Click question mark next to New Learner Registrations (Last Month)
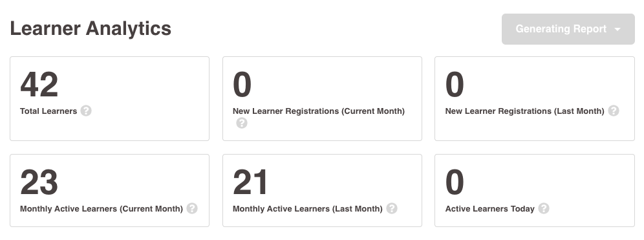Image resolution: width=644 pixels, height=240 pixels. [x=614, y=111]
